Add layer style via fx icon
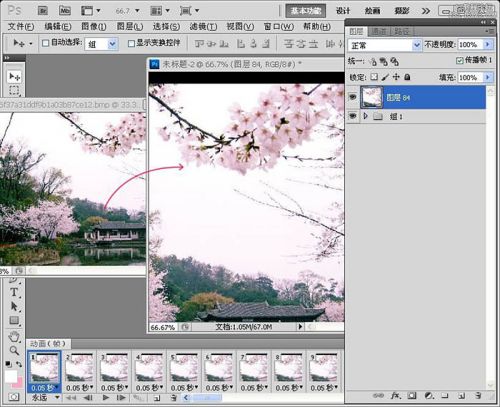This screenshot has height=407, width=500. click(x=395, y=396)
